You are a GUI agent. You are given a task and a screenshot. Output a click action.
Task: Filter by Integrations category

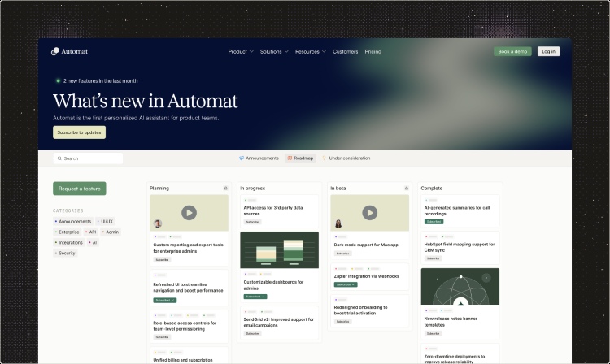pos(69,242)
